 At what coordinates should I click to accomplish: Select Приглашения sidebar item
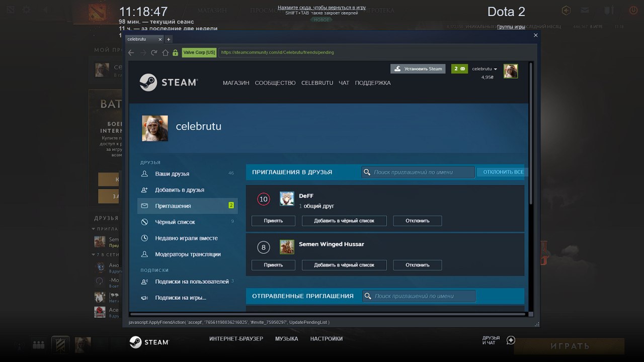[x=187, y=206]
